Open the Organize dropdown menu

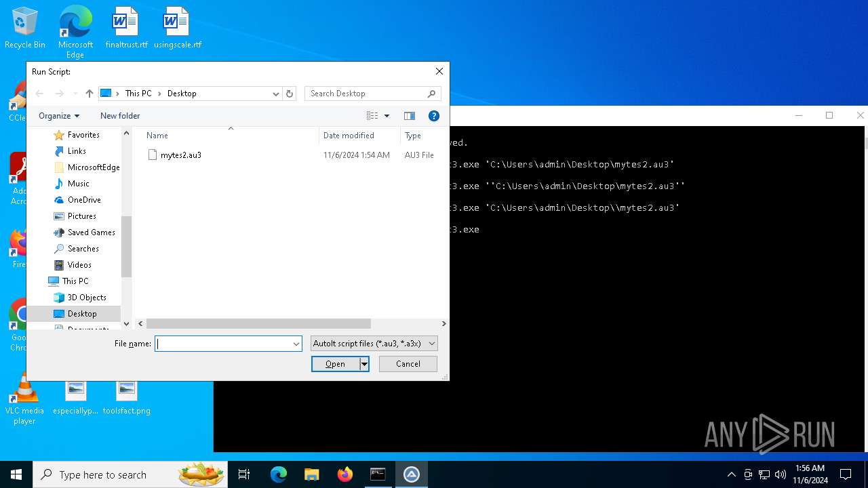click(59, 116)
